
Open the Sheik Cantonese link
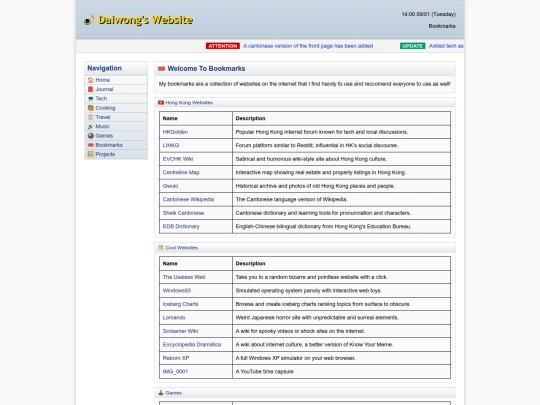(x=183, y=213)
